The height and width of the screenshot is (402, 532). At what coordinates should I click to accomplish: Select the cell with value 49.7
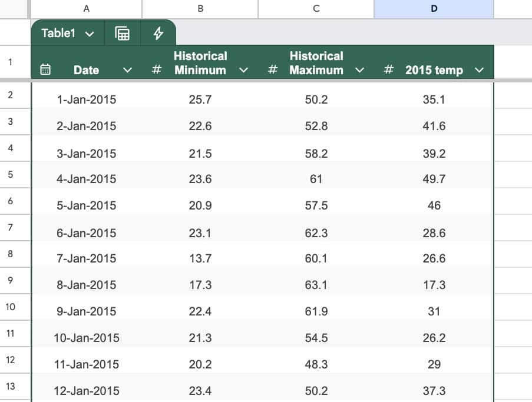click(434, 179)
